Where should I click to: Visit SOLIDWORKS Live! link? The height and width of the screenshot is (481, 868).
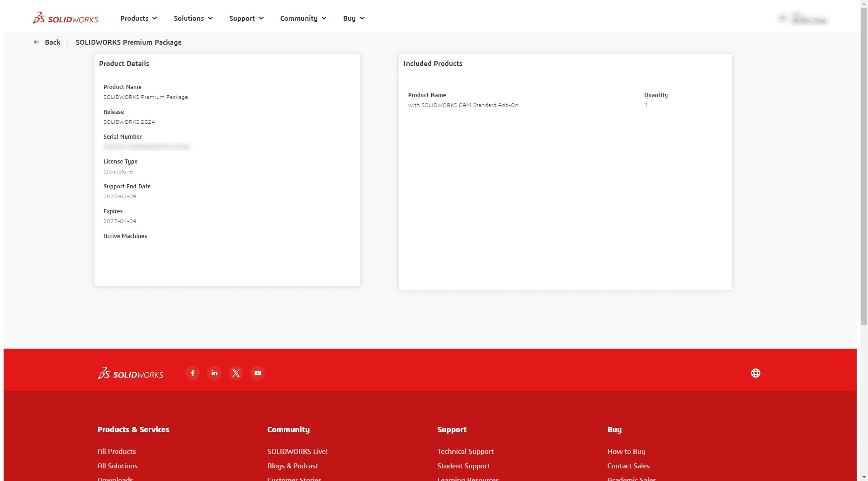tap(297, 451)
